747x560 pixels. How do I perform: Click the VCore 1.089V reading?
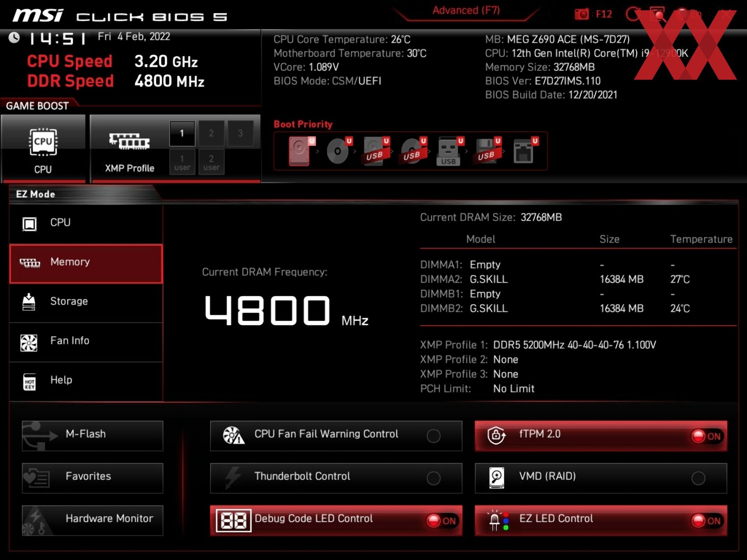click(x=306, y=67)
